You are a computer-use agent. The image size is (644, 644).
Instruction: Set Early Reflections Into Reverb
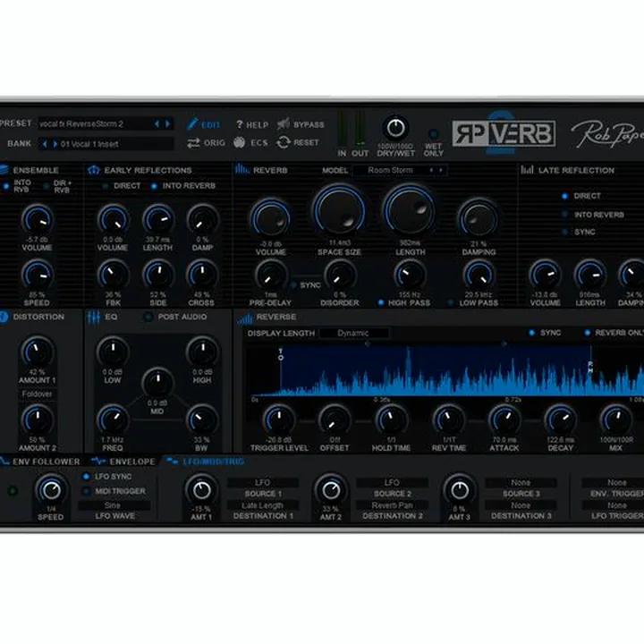[154, 186]
